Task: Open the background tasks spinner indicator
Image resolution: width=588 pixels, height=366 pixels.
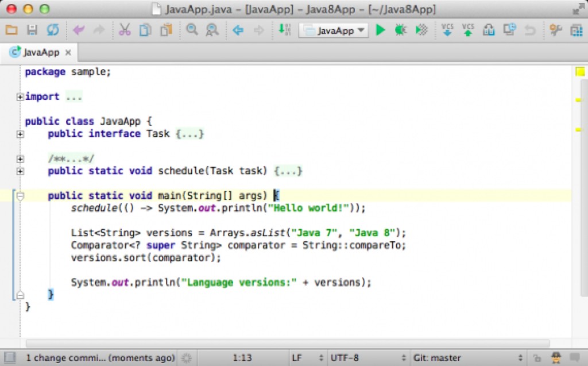Action: coord(187,357)
